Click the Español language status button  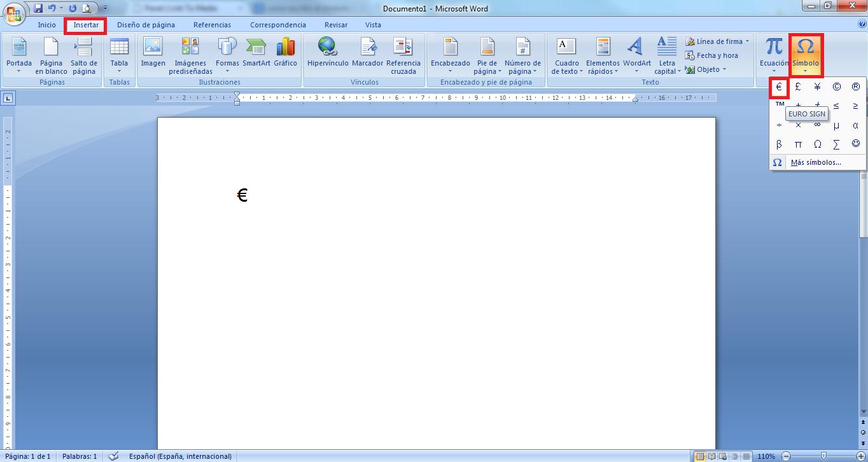180,456
